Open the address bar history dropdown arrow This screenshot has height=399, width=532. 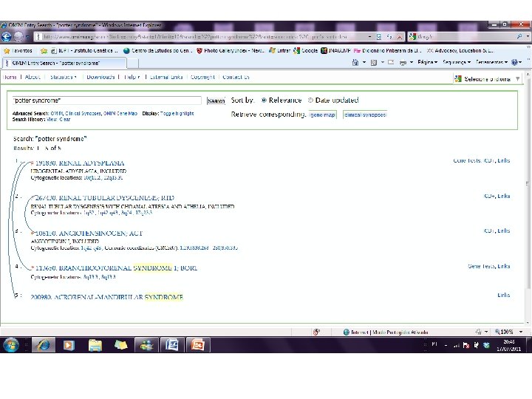[369, 37]
